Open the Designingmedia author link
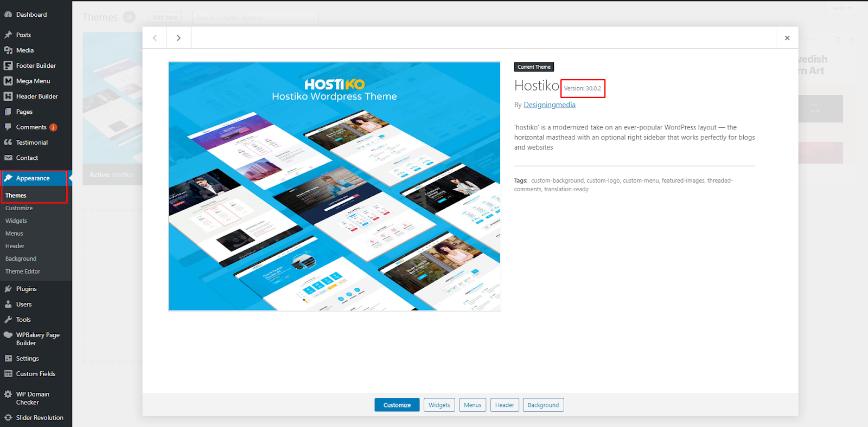 550,105
